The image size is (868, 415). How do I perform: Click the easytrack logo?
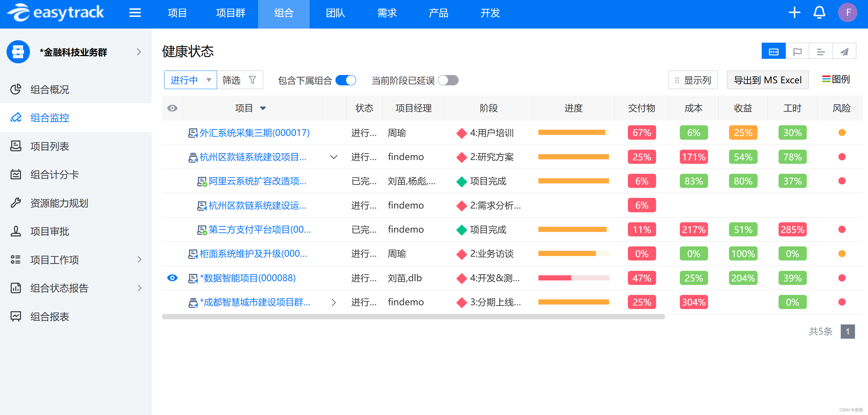coord(55,13)
